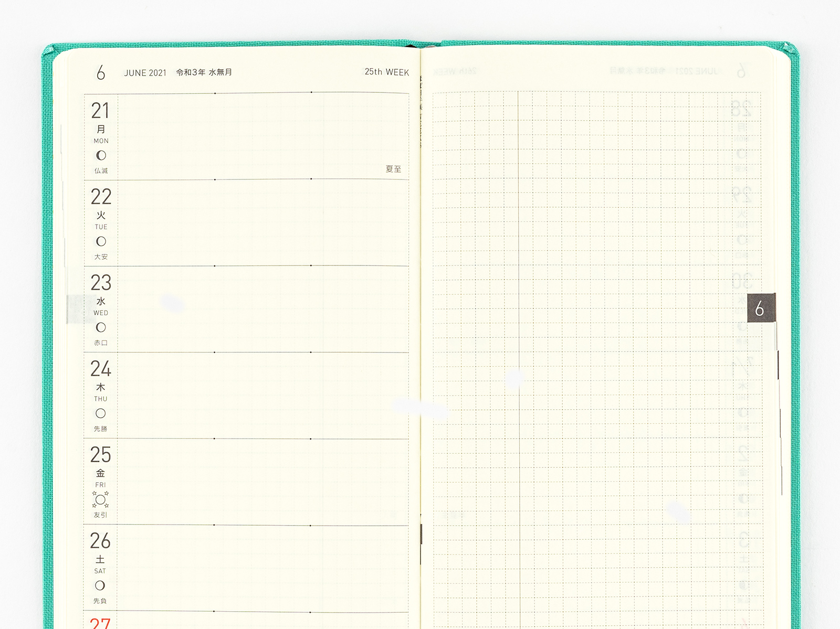This screenshot has width=840, height=629.
Task: Click the moon phase icon under Wednesday 23
Action: point(101,327)
